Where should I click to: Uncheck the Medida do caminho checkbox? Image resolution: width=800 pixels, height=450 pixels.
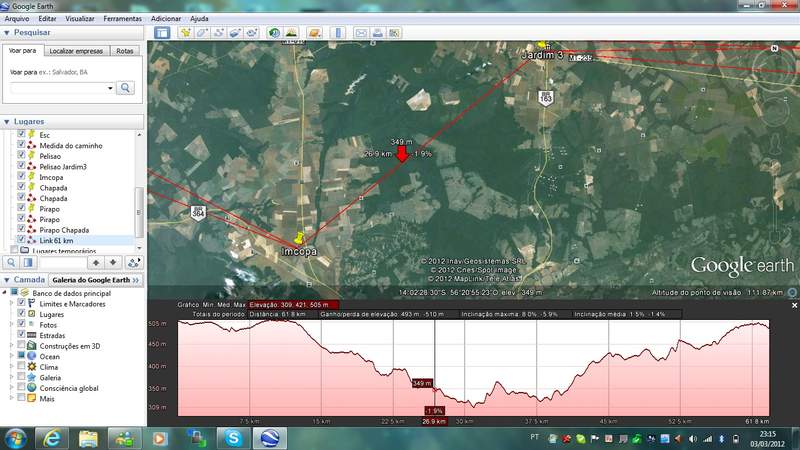tap(21, 145)
